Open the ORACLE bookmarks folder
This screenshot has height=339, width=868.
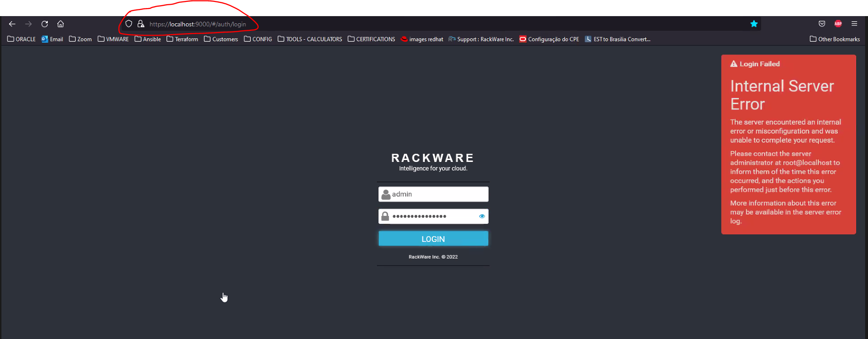[x=21, y=39]
